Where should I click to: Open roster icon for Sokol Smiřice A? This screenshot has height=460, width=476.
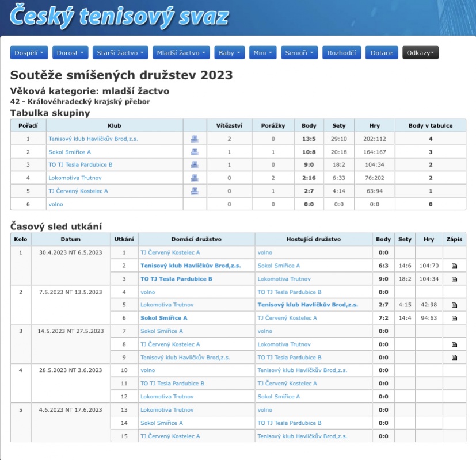195,152
